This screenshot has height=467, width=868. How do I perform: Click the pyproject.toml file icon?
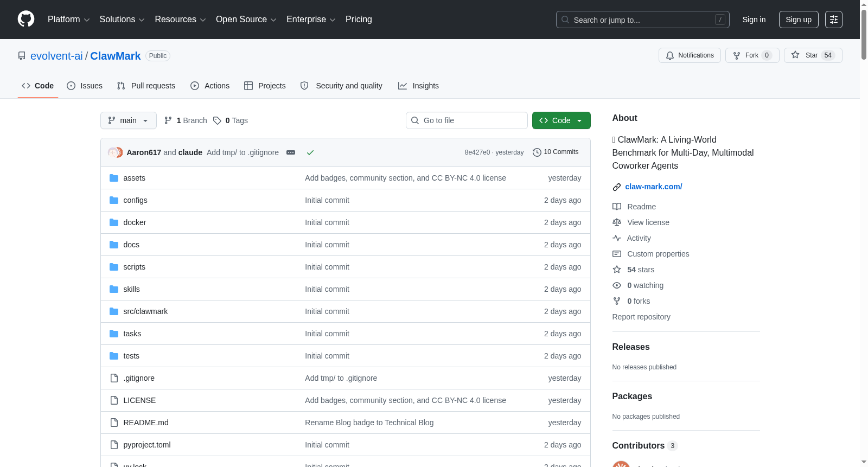(114, 445)
